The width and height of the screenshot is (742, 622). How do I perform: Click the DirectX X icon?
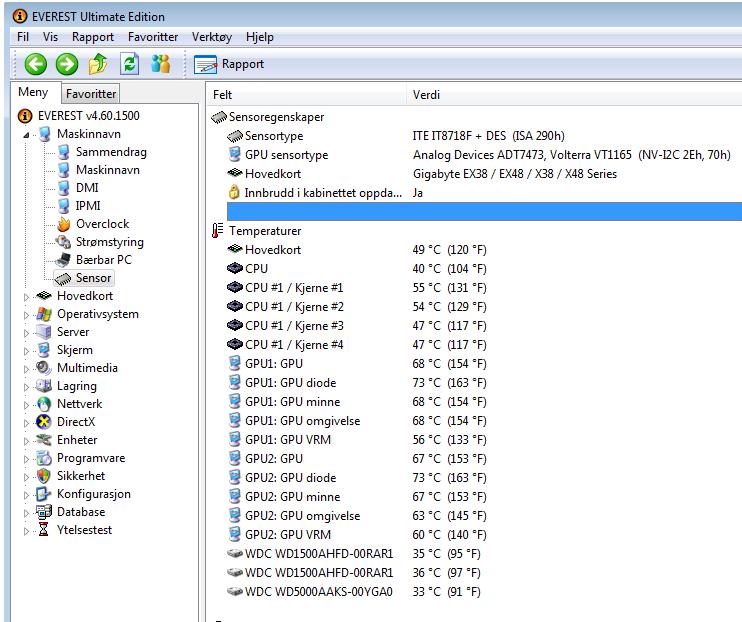tap(44, 422)
